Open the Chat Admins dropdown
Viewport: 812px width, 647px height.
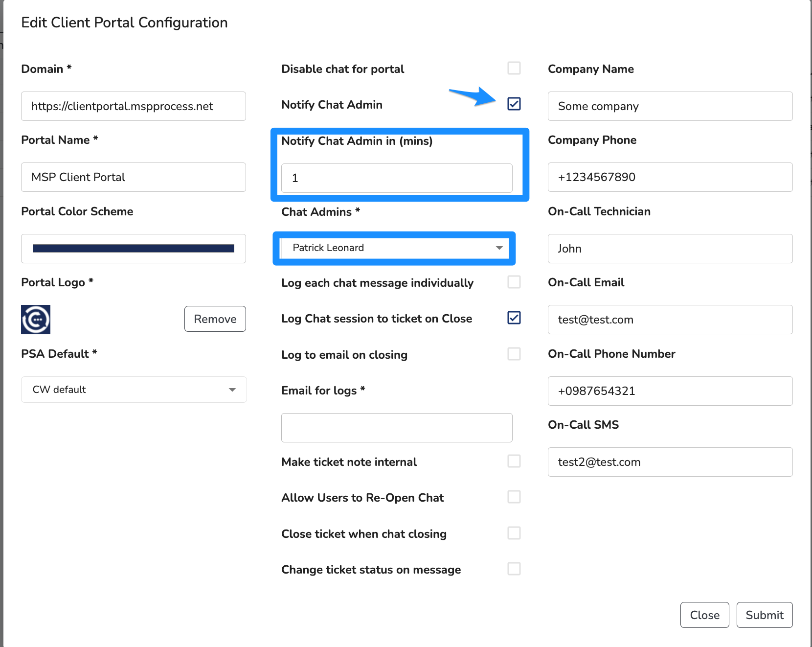click(x=394, y=248)
